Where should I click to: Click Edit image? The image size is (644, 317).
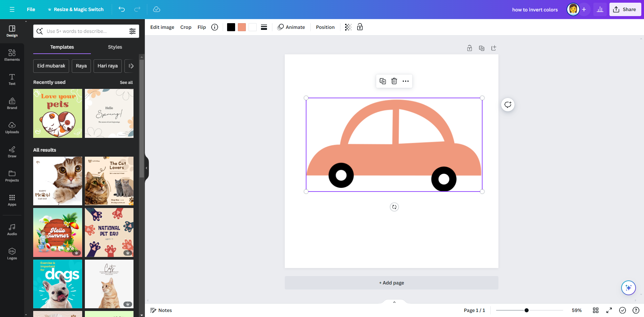tap(162, 27)
